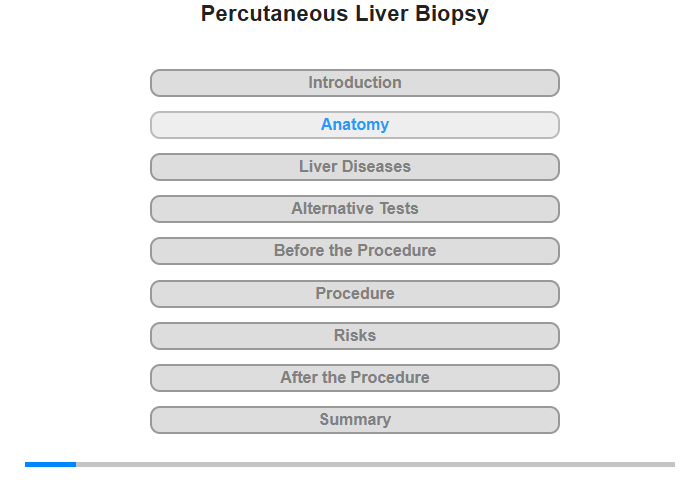
Task: Select the highlighted Anatomy section
Action: (355, 125)
